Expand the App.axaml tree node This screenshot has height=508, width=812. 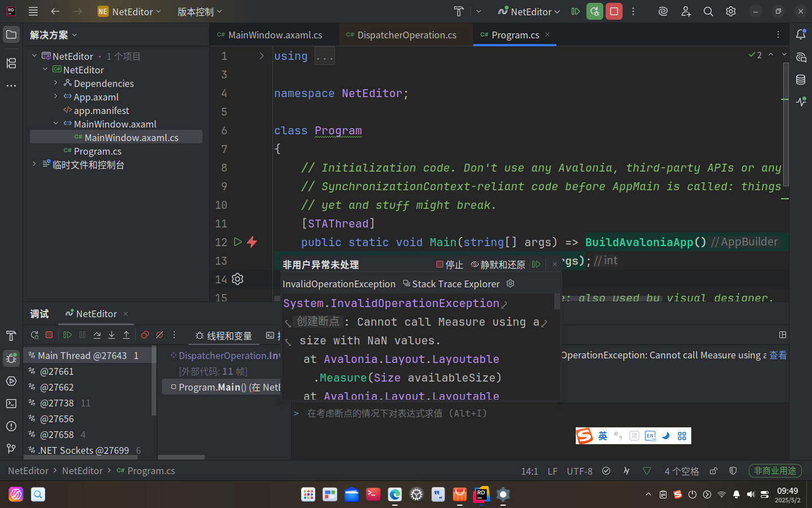(x=56, y=97)
